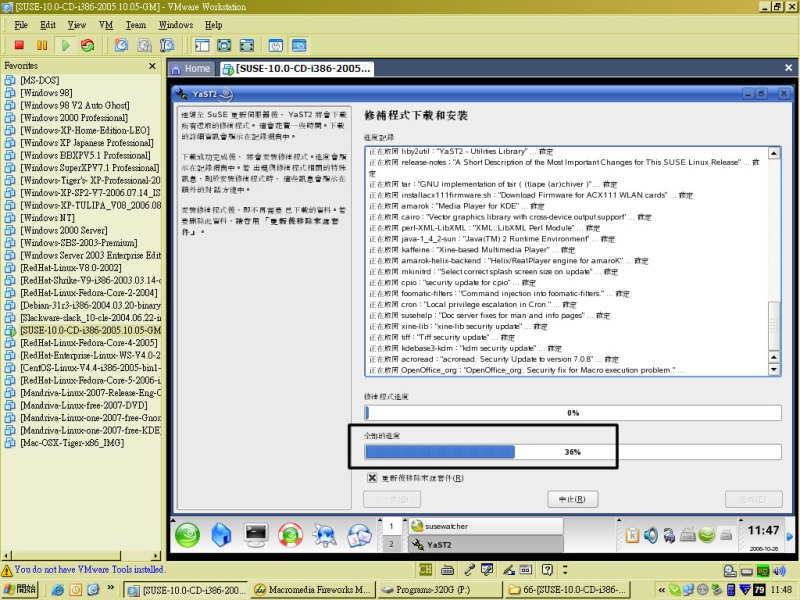Click the abort button in YaST2
Image resolution: width=800 pixels, height=600 pixels.
[573, 499]
